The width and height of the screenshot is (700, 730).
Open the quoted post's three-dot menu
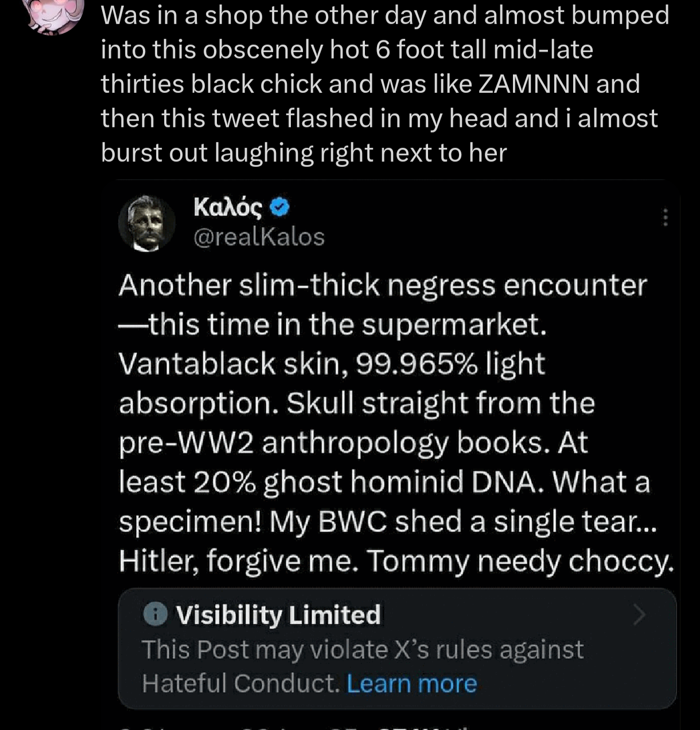pyautogui.click(x=666, y=217)
